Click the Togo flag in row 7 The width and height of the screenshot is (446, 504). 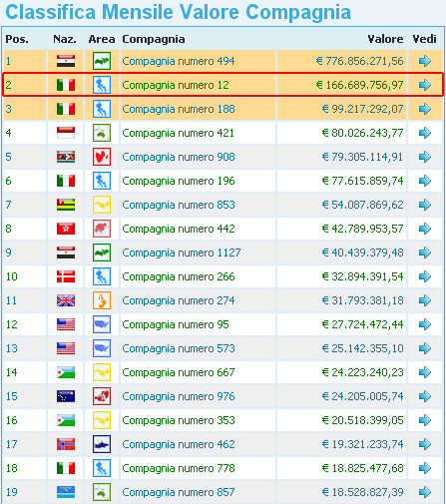pyautogui.click(x=66, y=205)
